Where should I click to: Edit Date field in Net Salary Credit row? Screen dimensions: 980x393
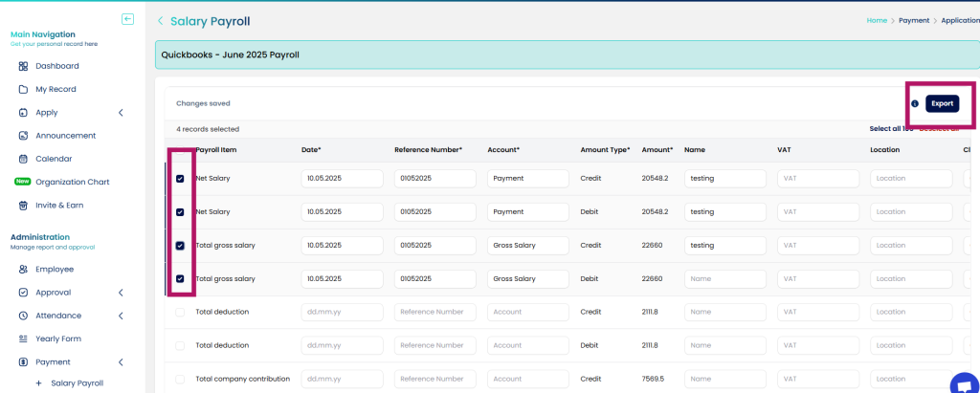point(342,179)
